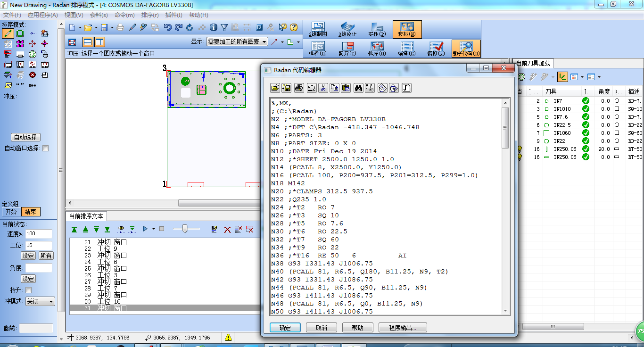This screenshot has height=347, width=644.
Task: Toggle the vertical split view button
Action: tap(99, 42)
